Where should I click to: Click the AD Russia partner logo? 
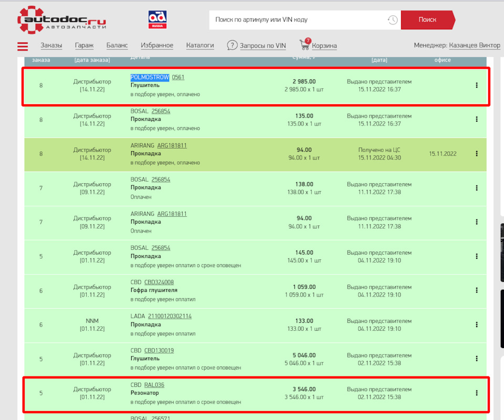point(157,19)
